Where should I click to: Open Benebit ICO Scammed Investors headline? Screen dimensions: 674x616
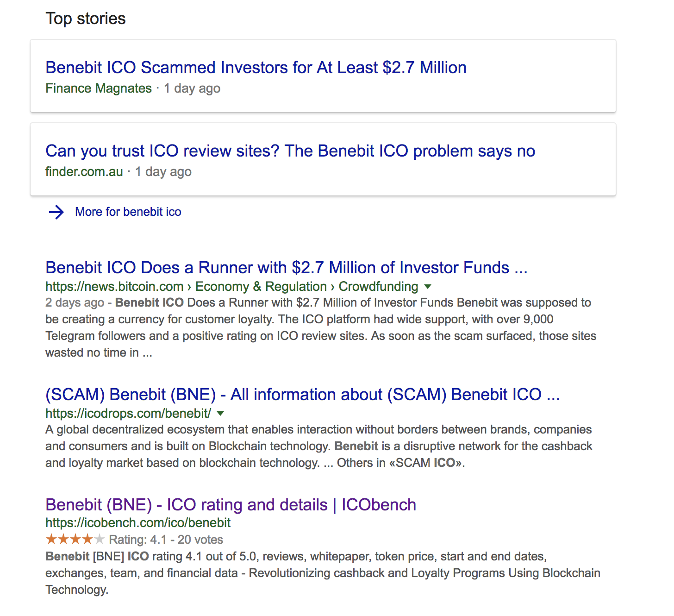pyautogui.click(x=256, y=68)
